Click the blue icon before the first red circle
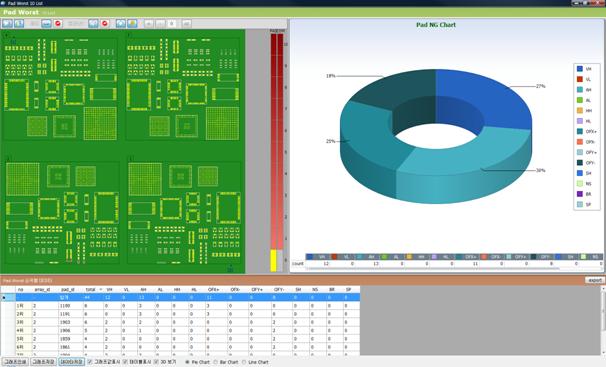Image resolution: width=606 pixels, height=367 pixels. [46, 24]
